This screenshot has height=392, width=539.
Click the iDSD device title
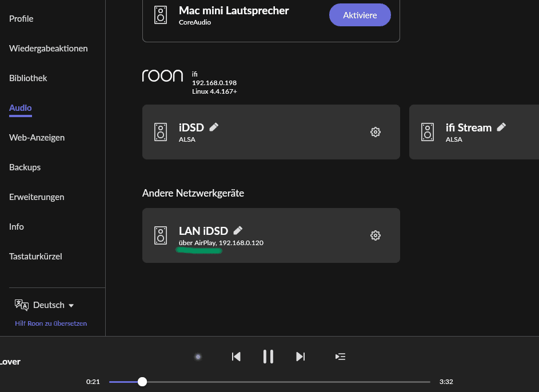coord(191,128)
